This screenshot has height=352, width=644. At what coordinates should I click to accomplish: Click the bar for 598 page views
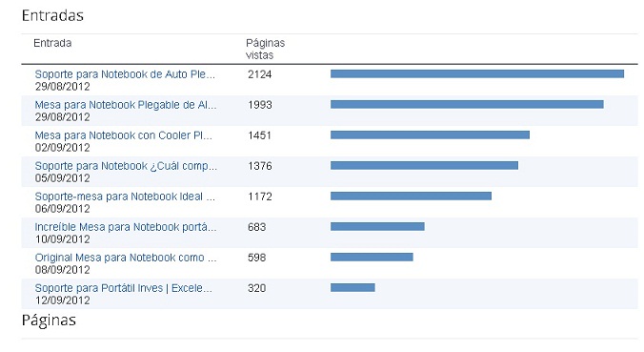pos(372,257)
